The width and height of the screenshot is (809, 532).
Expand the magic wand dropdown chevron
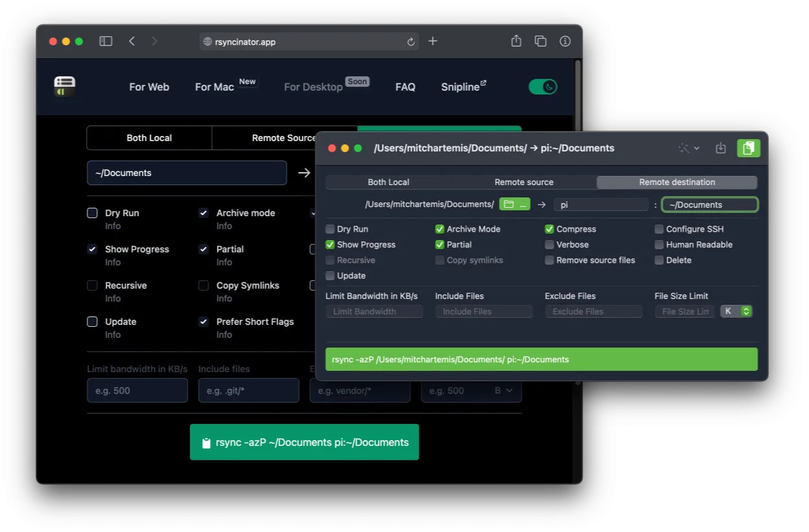(x=695, y=148)
